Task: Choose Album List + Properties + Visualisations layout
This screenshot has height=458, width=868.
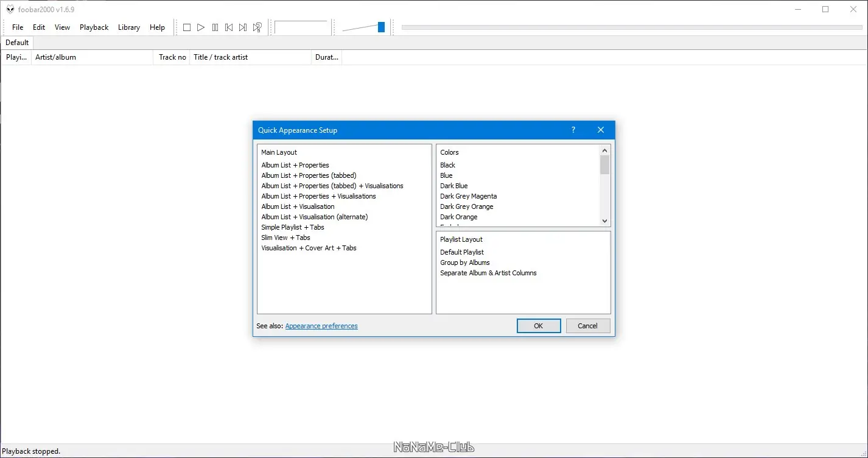Action: tap(319, 196)
